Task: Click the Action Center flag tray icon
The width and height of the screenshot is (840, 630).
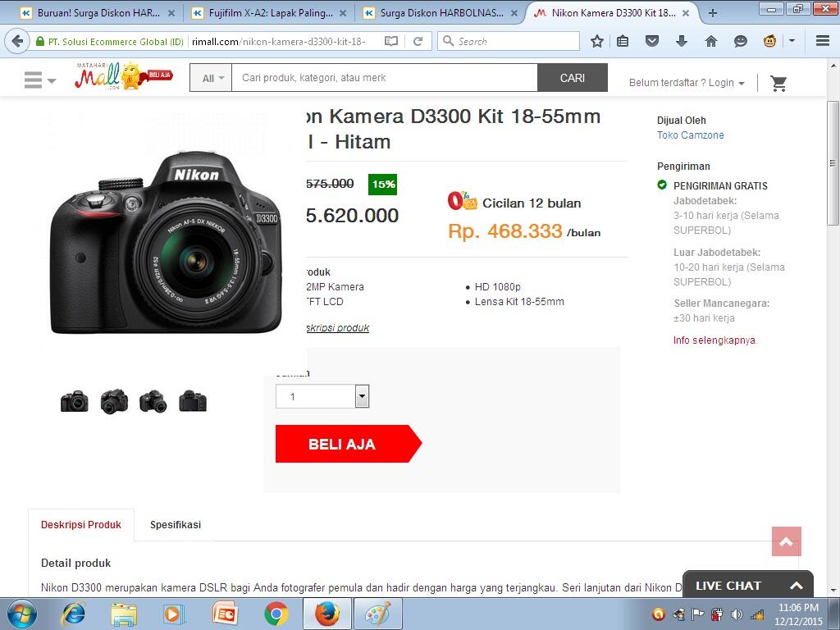Action: pos(697,614)
